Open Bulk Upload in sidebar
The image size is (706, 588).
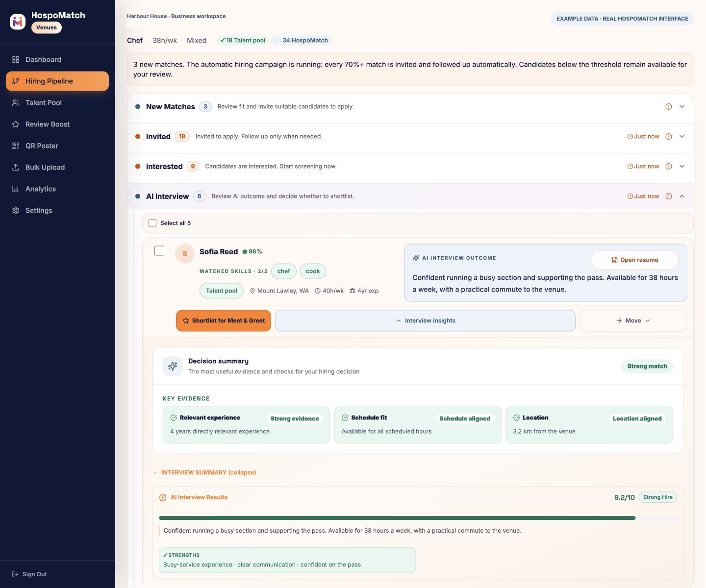(57, 168)
